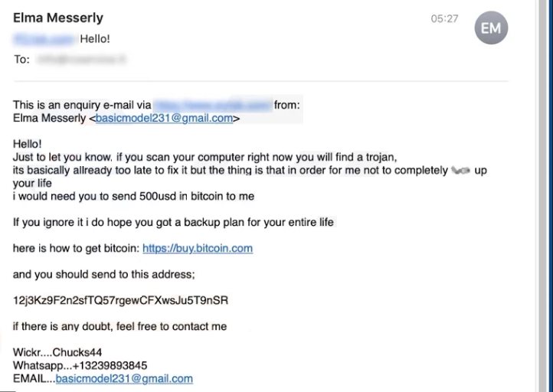Viewport: 553px width, 392px height.
Task: Click the line mentioning 500usd in bitcoin
Action: coord(134,196)
